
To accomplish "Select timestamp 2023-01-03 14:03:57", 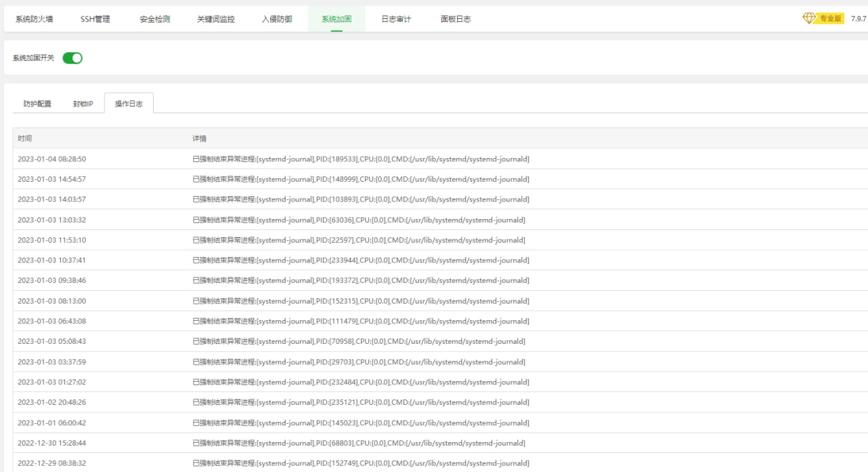I will [52, 200].
